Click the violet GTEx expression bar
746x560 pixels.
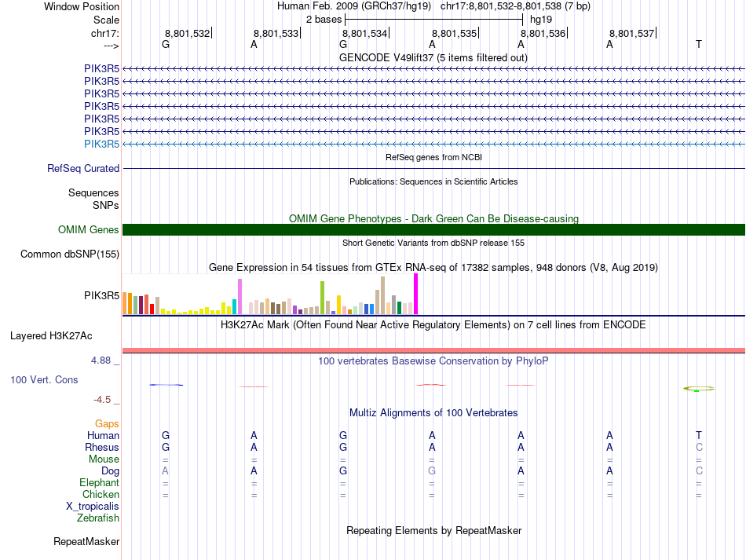pyautogui.click(x=240, y=296)
